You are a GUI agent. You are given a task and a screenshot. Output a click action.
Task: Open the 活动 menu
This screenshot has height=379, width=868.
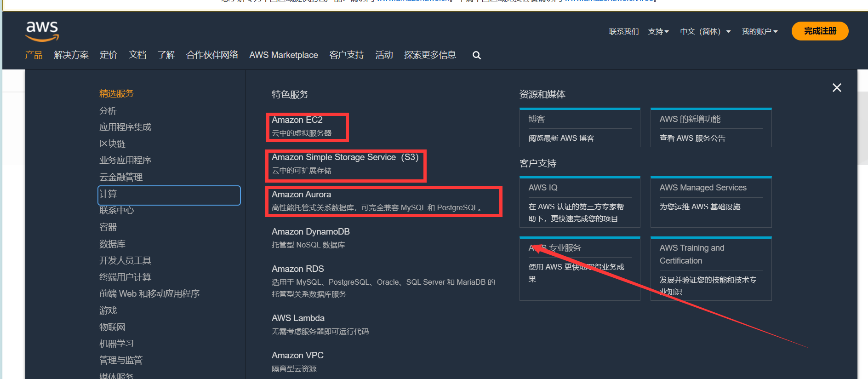point(384,55)
